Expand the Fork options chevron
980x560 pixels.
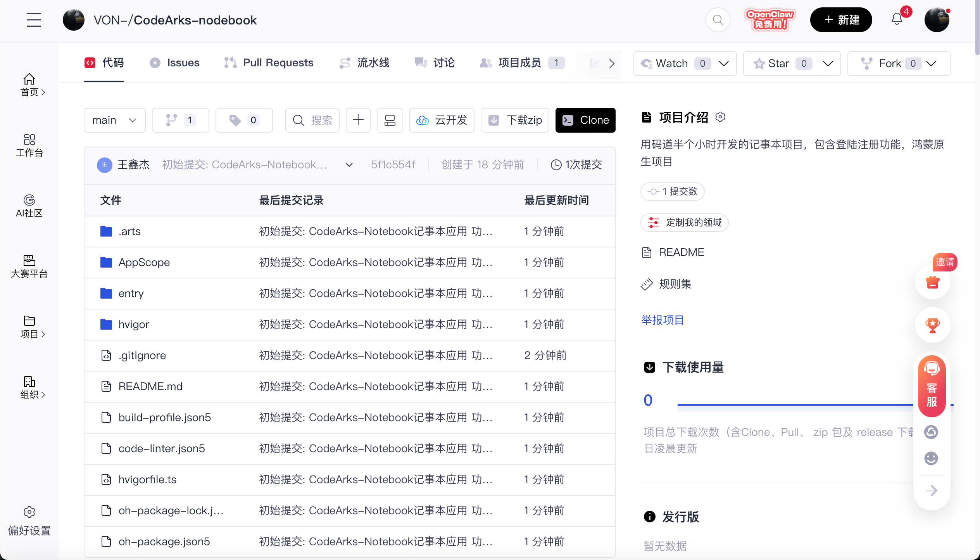(x=932, y=63)
